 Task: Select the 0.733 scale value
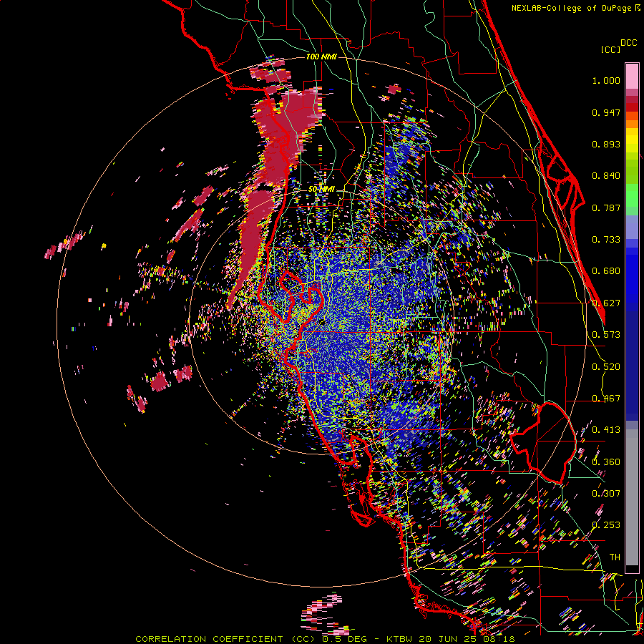pos(606,240)
